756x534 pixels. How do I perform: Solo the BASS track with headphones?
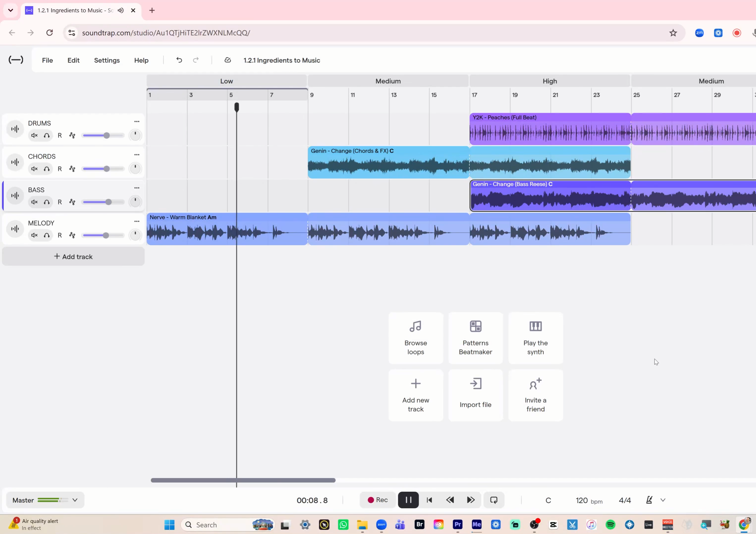(x=47, y=202)
